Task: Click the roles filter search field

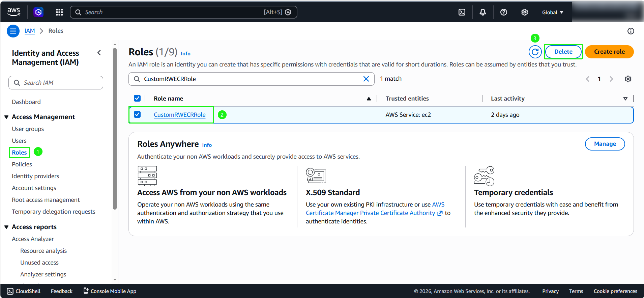Action: pos(251,79)
